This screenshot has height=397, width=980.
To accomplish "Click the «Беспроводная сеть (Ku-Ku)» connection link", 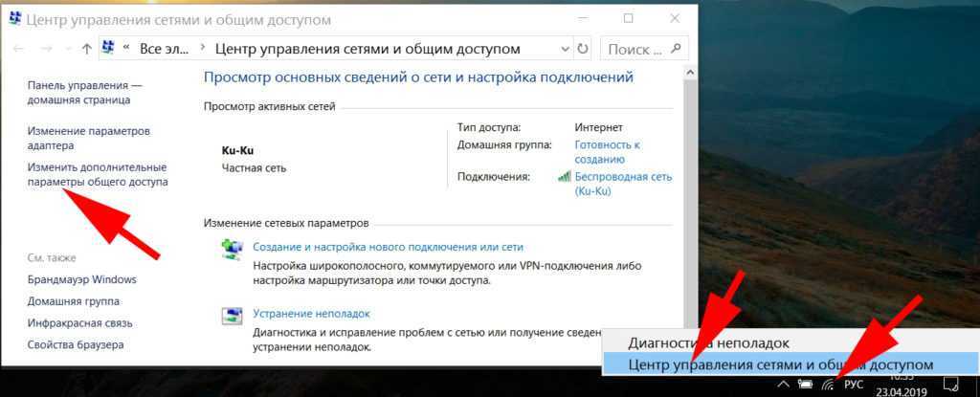I will [x=622, y=184].
